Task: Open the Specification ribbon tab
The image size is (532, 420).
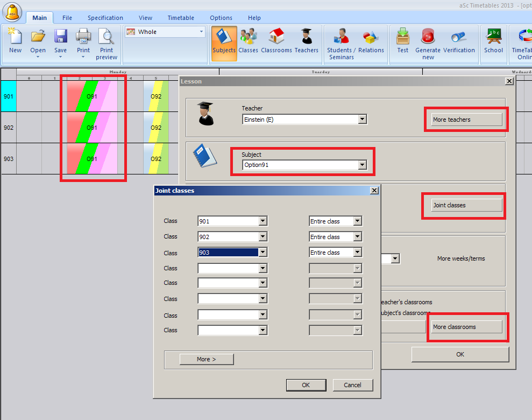Action: coord(105,18)
